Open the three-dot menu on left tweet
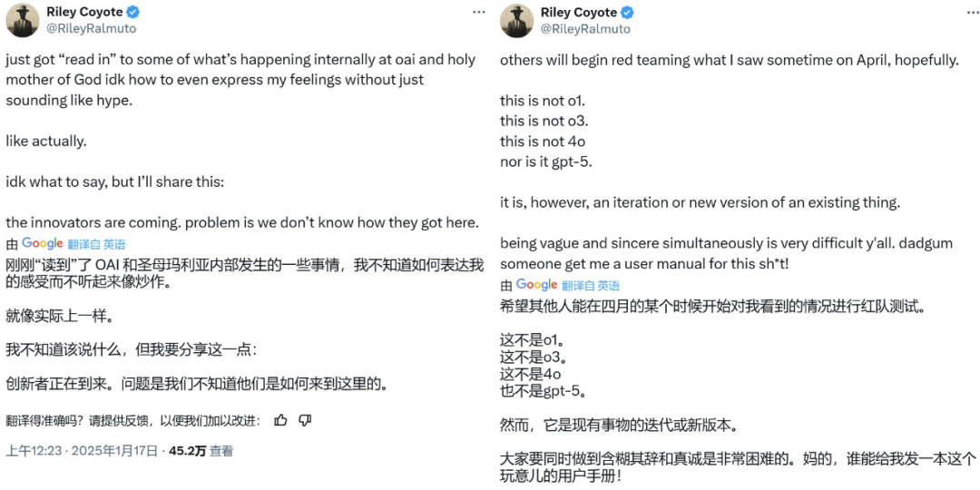 478,12
